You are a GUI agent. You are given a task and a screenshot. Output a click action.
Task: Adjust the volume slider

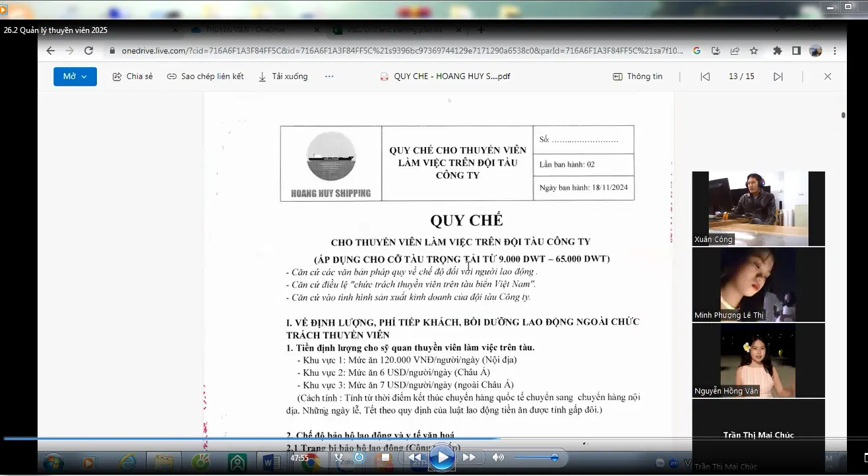(x=536, y=457)
